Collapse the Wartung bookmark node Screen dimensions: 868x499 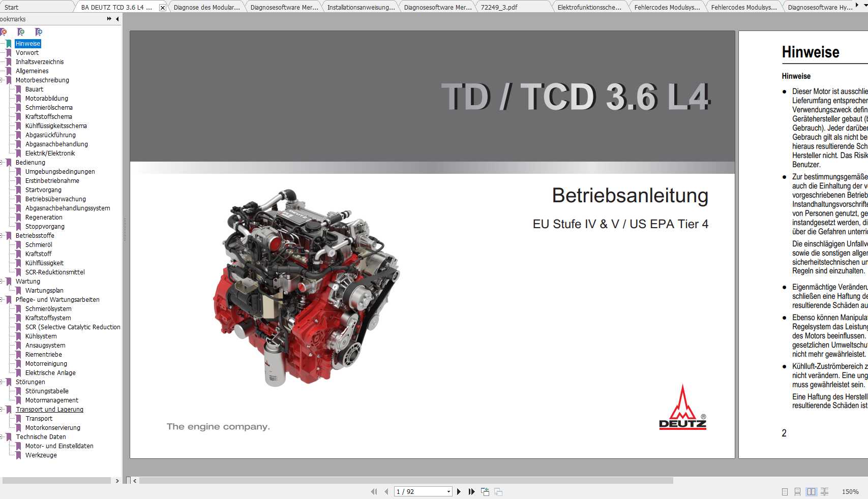pyautogui.click(x=2, y=282)
